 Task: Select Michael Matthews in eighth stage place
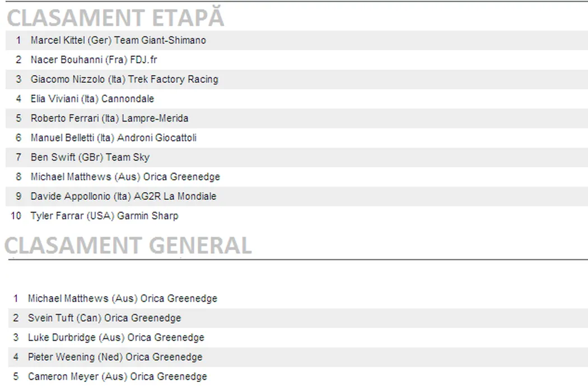[125, 177]
